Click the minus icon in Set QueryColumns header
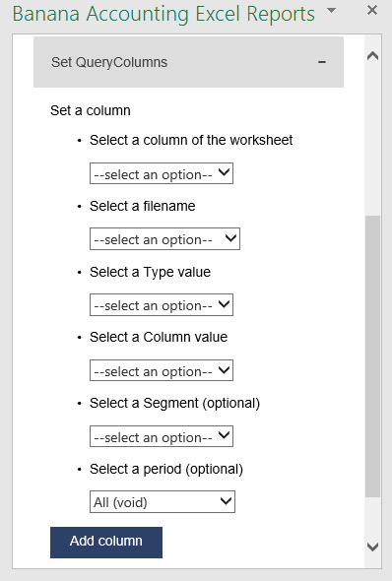 point(322,62)
